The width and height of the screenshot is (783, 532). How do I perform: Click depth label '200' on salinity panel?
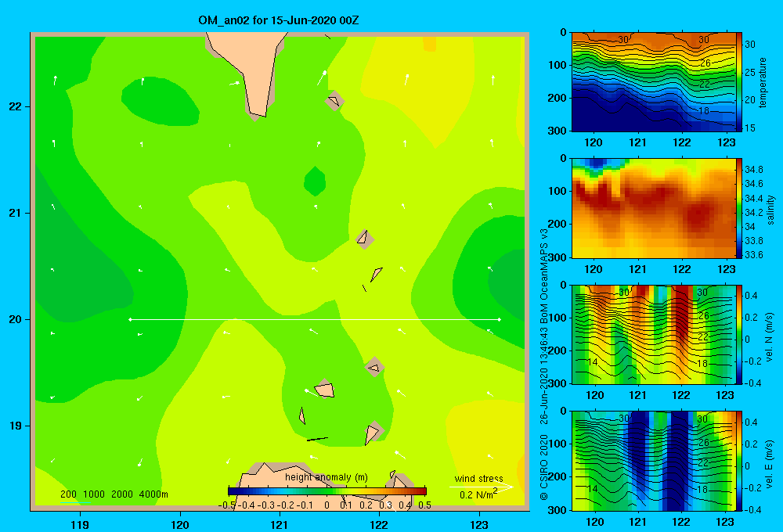point(557,224)
